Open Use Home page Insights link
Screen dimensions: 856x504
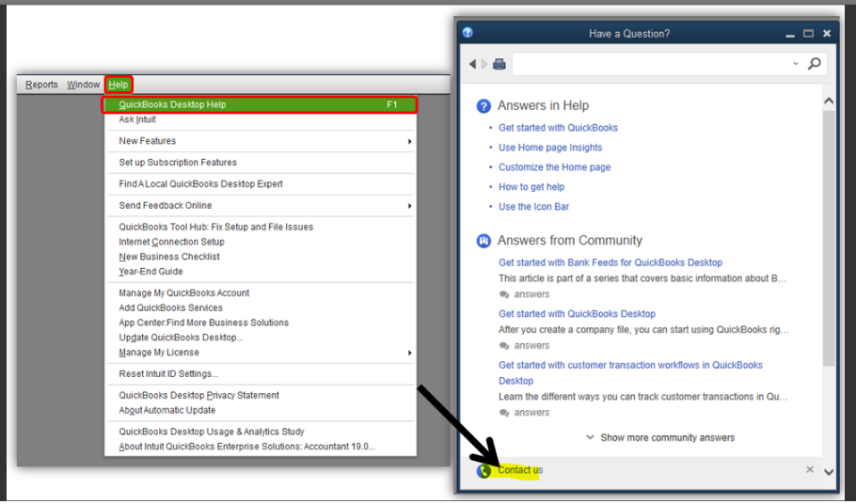tap(550, 148)
